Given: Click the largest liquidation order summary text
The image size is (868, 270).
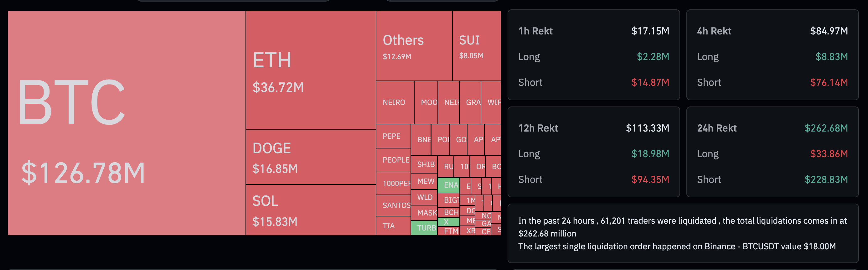Looking at the screenshot, I should [x=677, y=247].
